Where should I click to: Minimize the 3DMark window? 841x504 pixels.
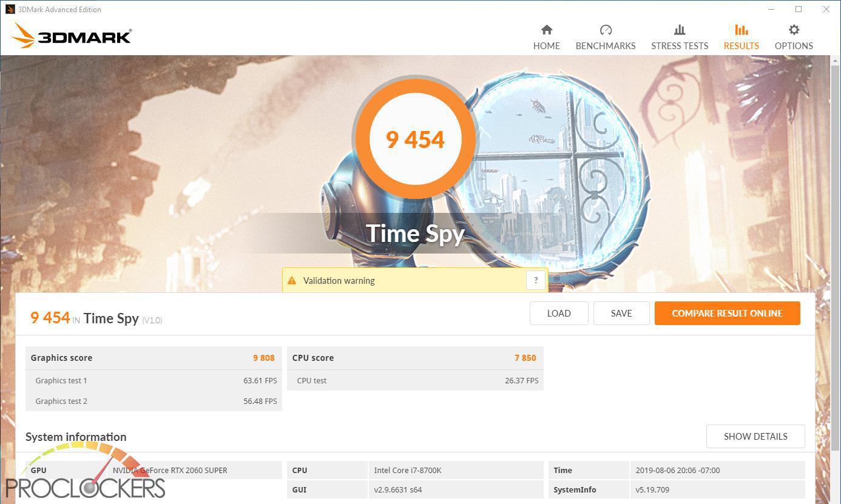coord(771,9)
